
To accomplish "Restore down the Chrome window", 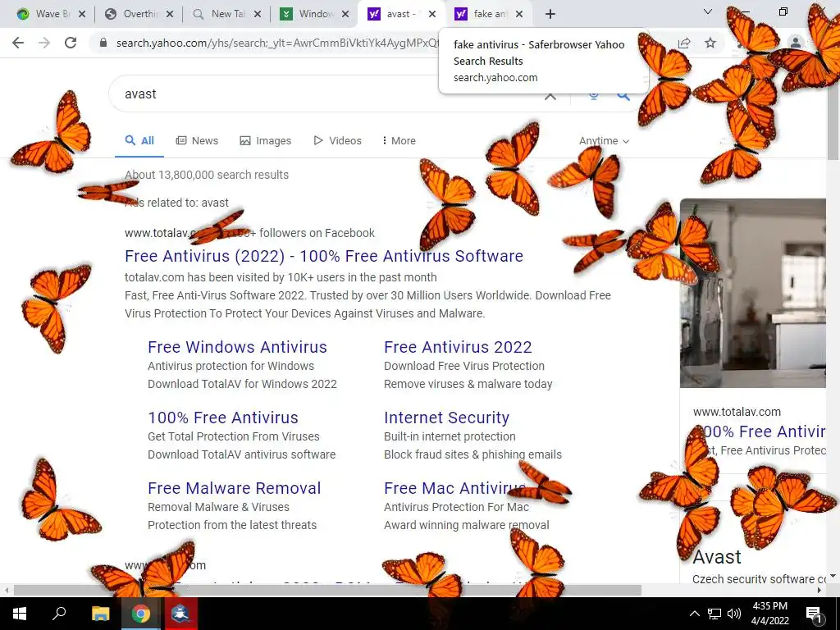I will pos(783,11).
